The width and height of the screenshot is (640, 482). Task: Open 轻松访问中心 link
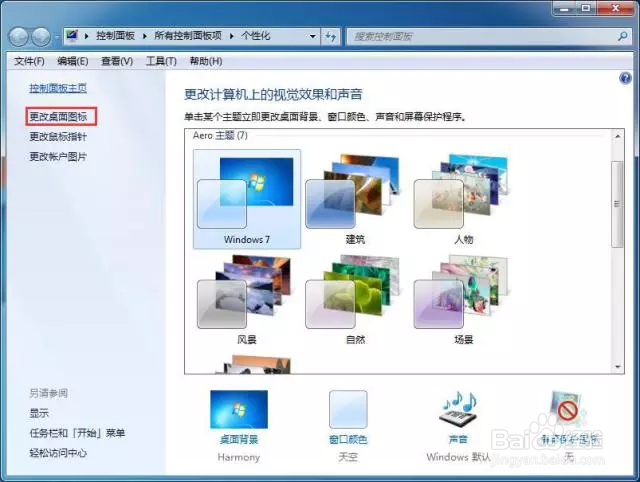[58, 453]
